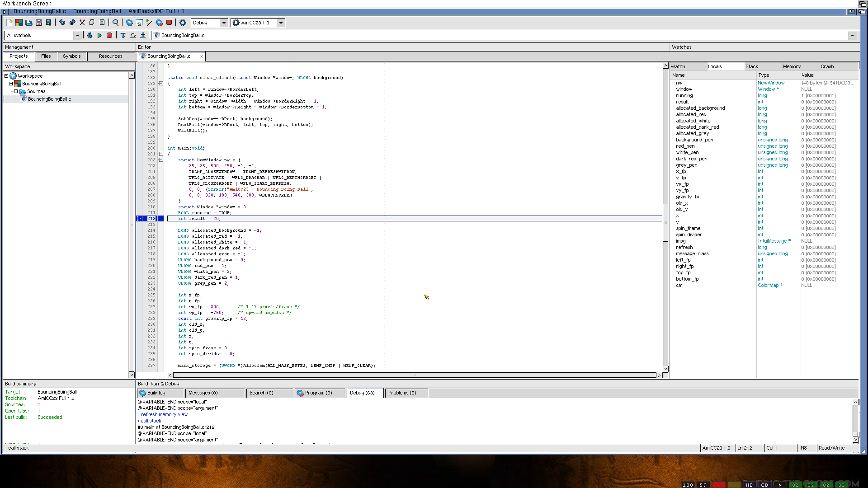
Task: Step out with the up-arrow debug icon
Action: (143, 35)
